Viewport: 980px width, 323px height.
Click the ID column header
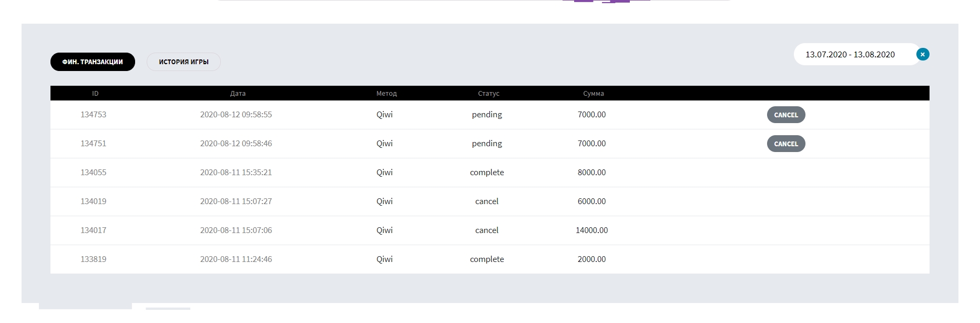pos(95,94)
